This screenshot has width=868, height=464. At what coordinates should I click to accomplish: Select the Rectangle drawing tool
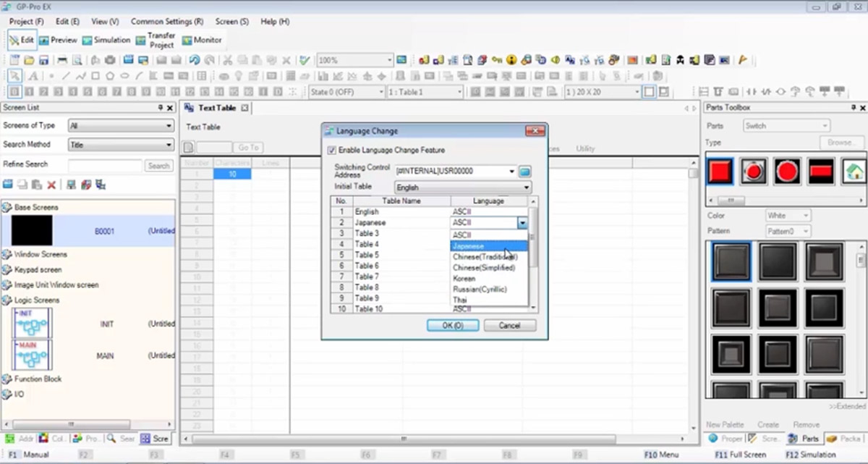pos(95,76)
